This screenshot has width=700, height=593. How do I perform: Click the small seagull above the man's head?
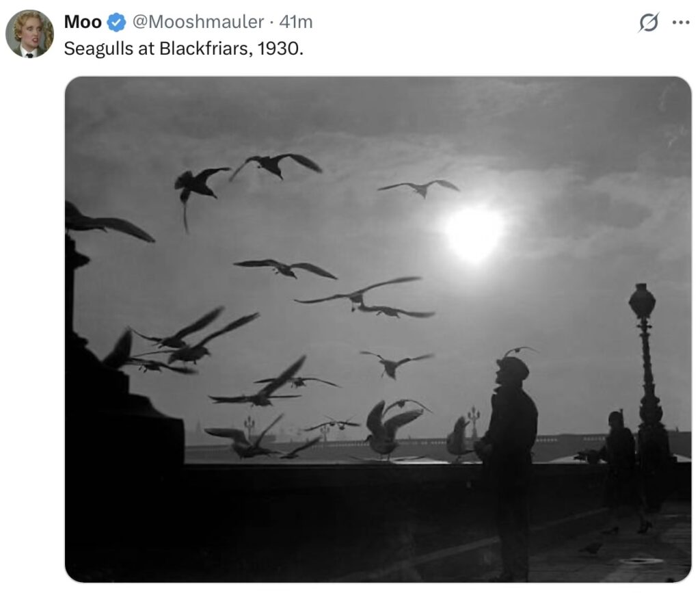point(520,351)
